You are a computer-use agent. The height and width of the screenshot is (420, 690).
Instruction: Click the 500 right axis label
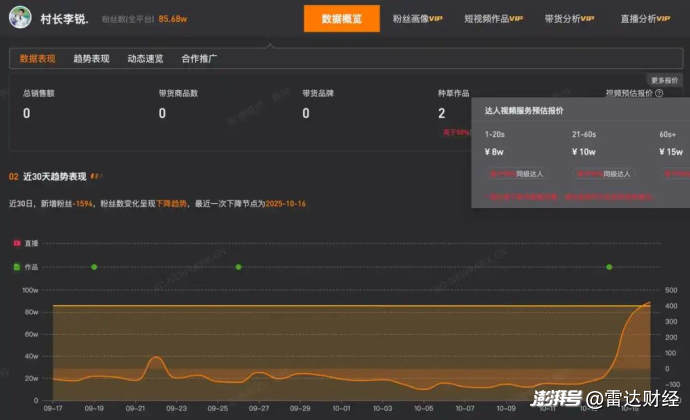pos(671,290)
